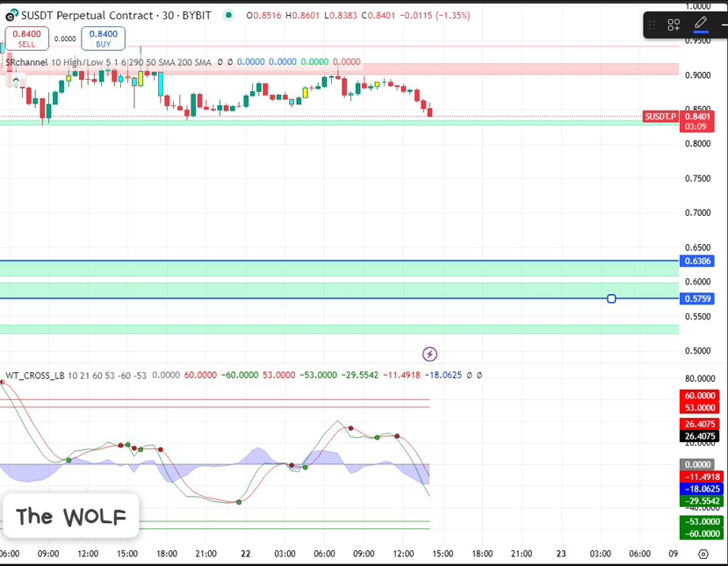
Task: Click the 0.8401 countdown price label
Action: 697,121
